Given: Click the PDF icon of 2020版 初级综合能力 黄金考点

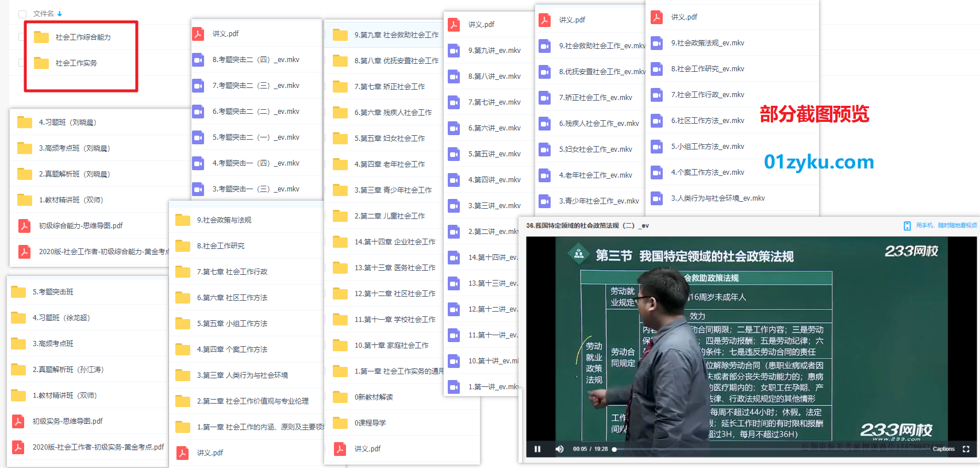Looking at the screenshot, I should tap(25, 252).
